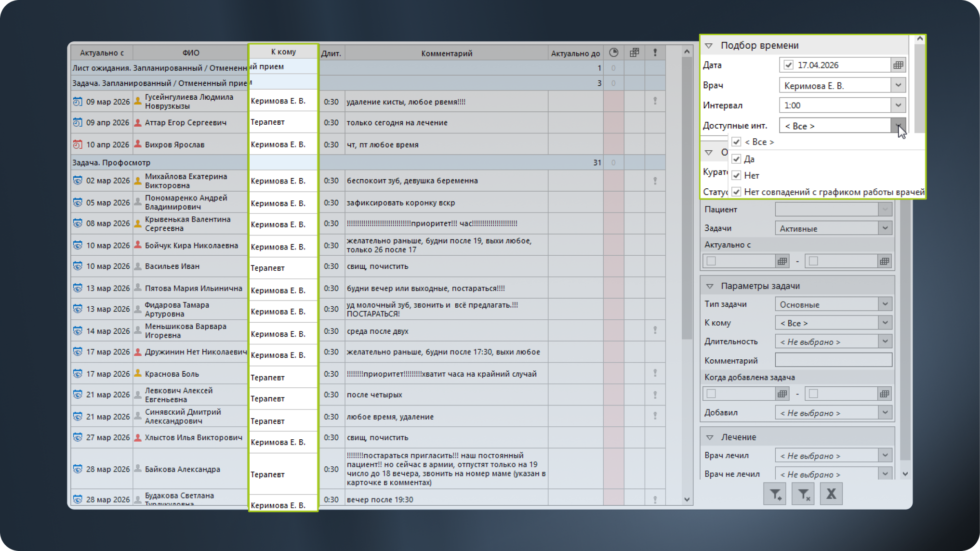
Task: Open calendar for first Актуально с date field
Action: click(782, 261)
